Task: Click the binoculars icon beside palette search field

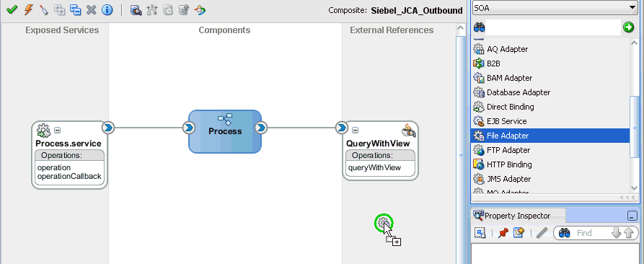Action: point(480,27)
